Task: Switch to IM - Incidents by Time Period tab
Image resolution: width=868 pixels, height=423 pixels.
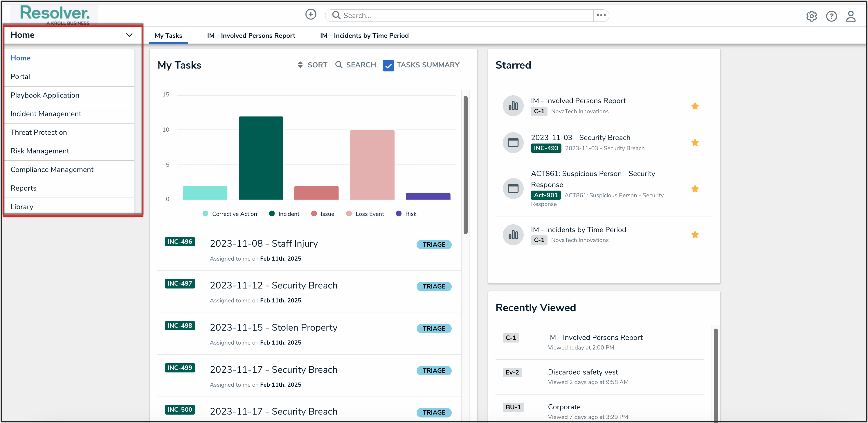Action: click(364, 36)
